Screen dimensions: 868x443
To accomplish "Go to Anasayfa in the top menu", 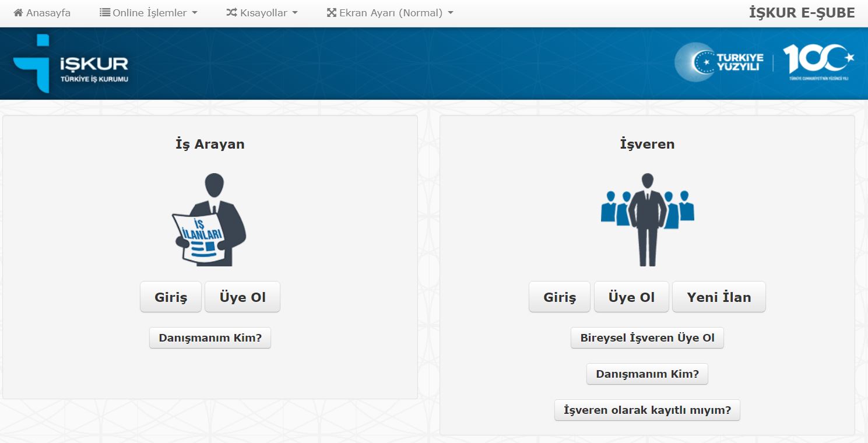I will pos(42,13).
